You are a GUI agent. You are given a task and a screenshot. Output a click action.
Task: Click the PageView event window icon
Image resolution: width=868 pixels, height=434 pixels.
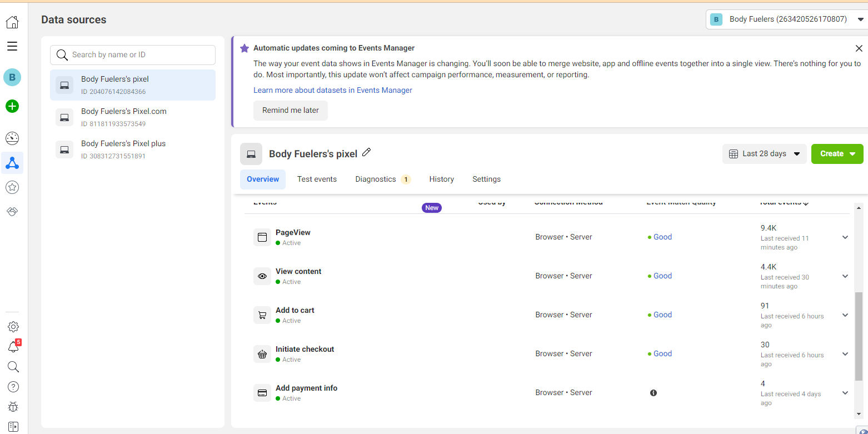tap(262, 237)
